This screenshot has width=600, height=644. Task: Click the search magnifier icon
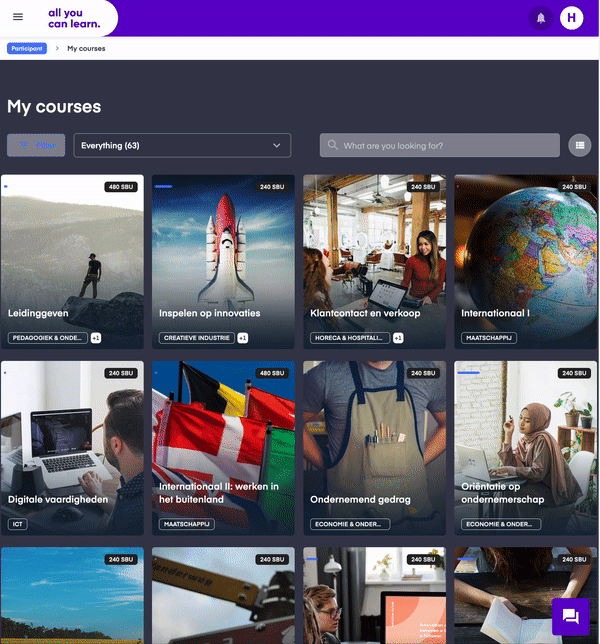click(333, 145)
